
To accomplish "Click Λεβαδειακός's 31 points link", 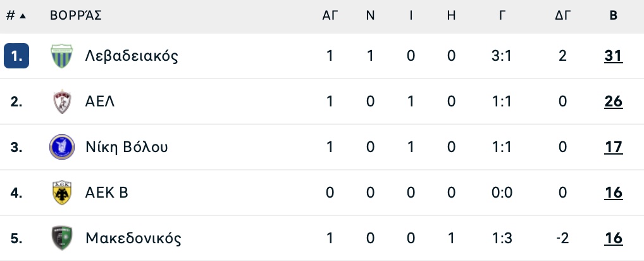I will pos(613,56).
